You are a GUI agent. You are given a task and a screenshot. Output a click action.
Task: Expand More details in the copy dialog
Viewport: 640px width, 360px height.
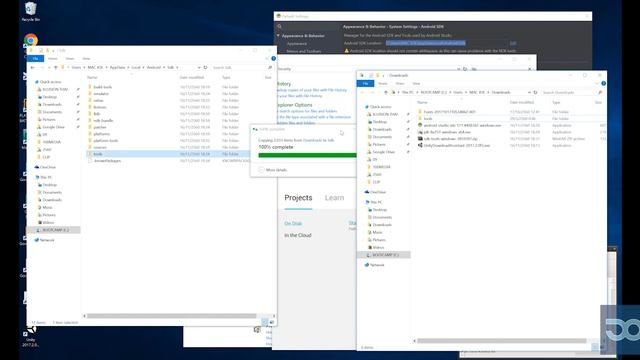pos(273,170)
